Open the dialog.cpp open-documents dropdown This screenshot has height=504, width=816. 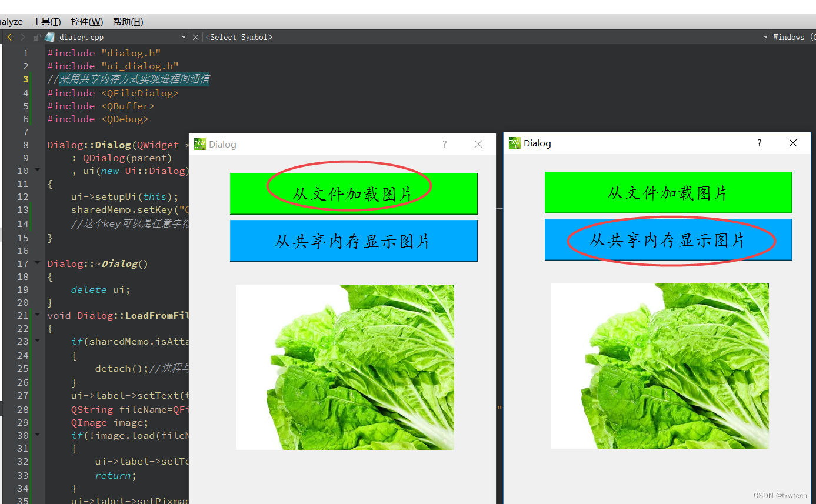pyautogui.click(x=184, y=37)
